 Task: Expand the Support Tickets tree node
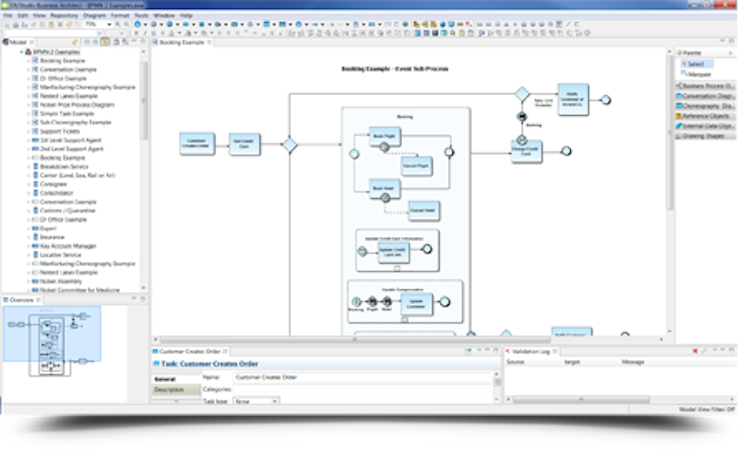(28, 131)
